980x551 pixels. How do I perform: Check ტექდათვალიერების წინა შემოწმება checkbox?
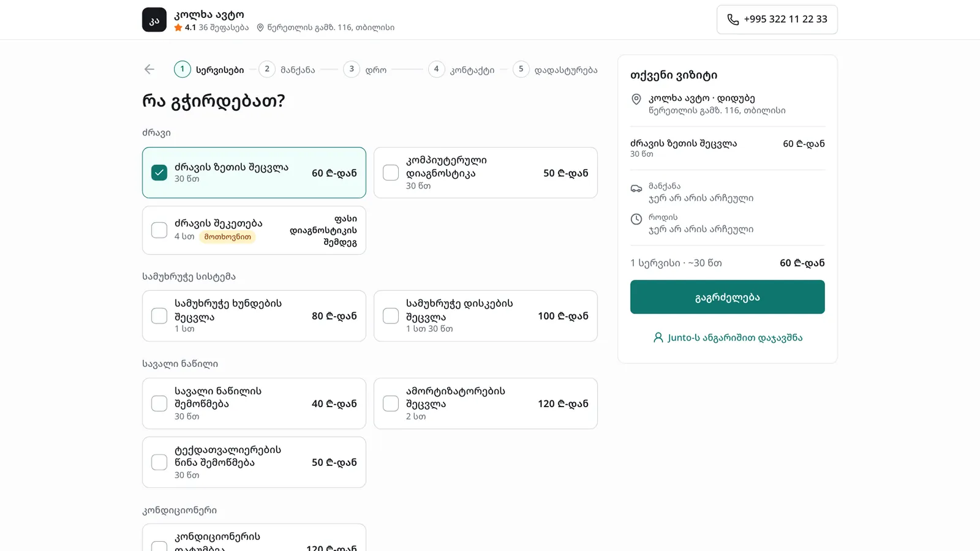tap(159, 462)
